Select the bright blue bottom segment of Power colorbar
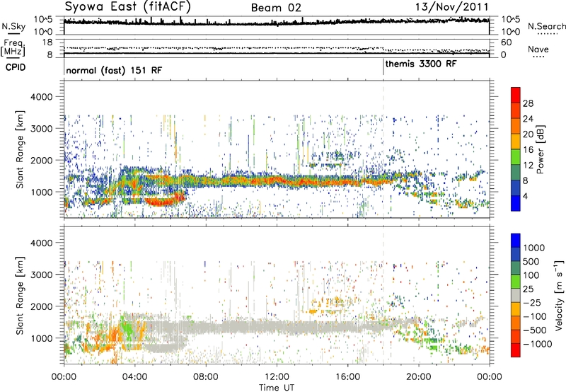Viewport: 566px width, 392px height. click(516, 203)
